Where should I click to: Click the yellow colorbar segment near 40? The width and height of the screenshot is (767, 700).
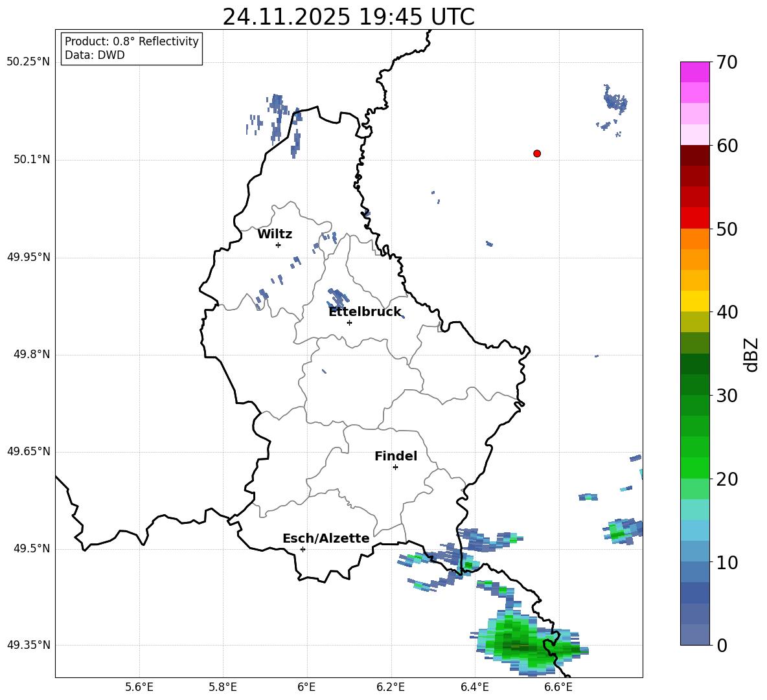point(694,301)
